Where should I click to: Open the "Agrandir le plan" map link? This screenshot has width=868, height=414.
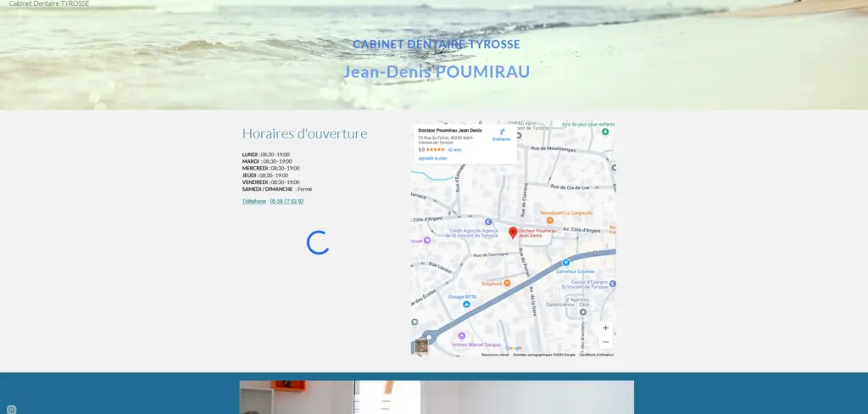[432, 159]
